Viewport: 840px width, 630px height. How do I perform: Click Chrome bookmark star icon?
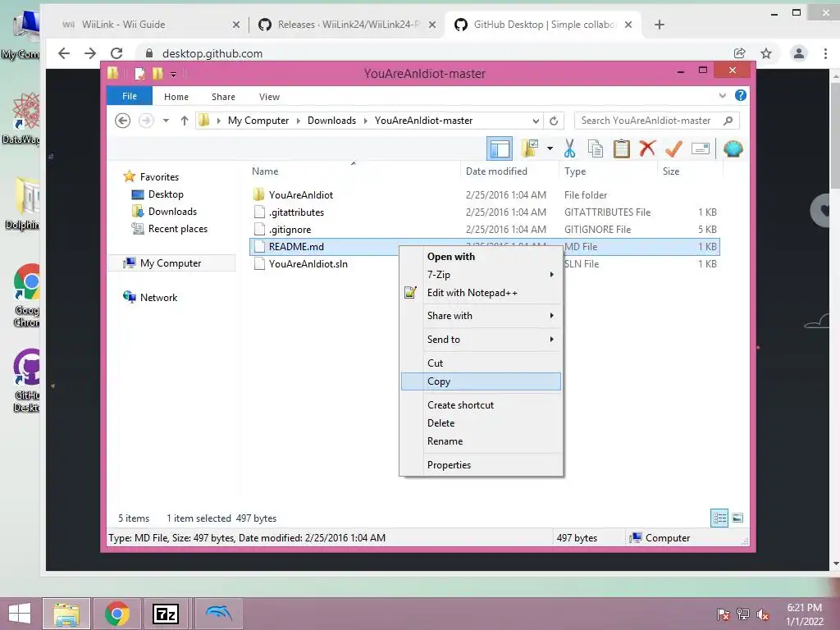pos(766,53)
